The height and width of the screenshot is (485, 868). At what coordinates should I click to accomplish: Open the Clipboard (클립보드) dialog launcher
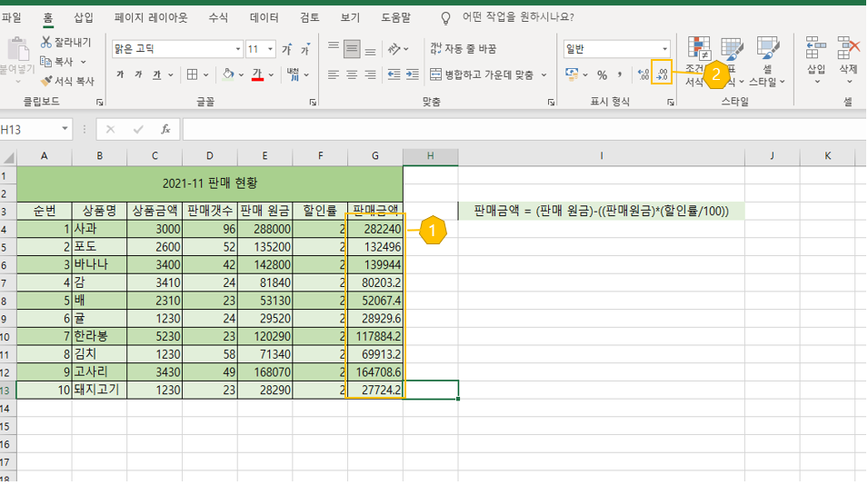click(100, 103)
